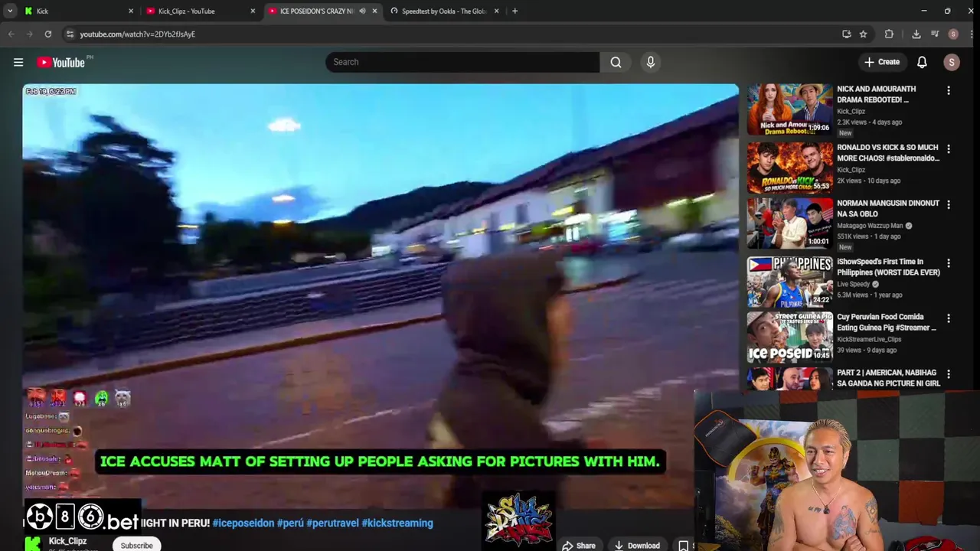Open the Nick and Amouranth drama thumbnail
The width and height of the screenshot is (980, 551).
[x=789, y=109]
